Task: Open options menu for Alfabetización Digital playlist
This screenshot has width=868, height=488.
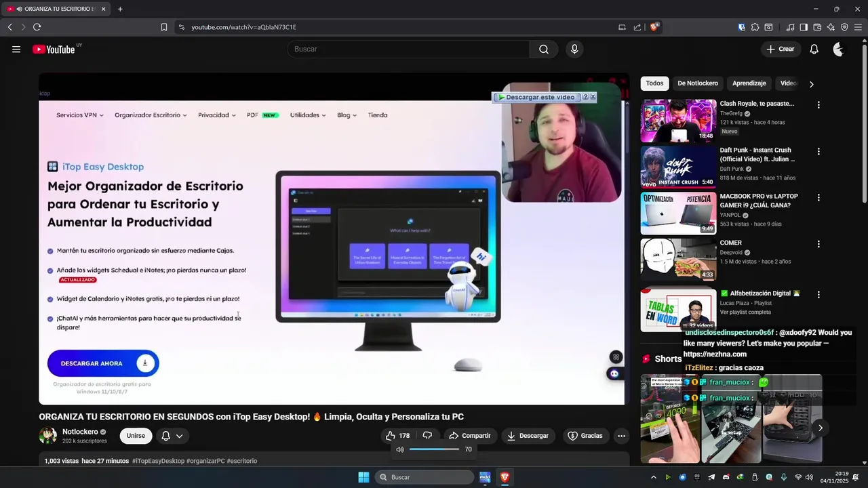Action: [x=818, y=294]
